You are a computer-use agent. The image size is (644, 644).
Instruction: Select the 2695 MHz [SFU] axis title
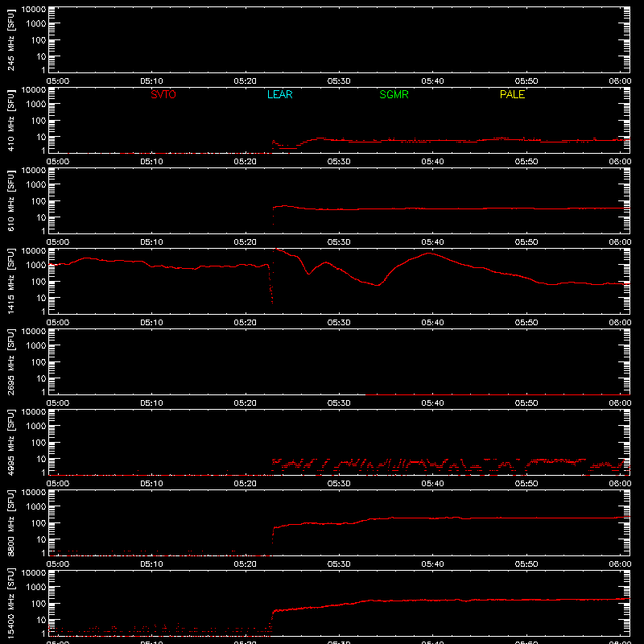coord(11,361)
